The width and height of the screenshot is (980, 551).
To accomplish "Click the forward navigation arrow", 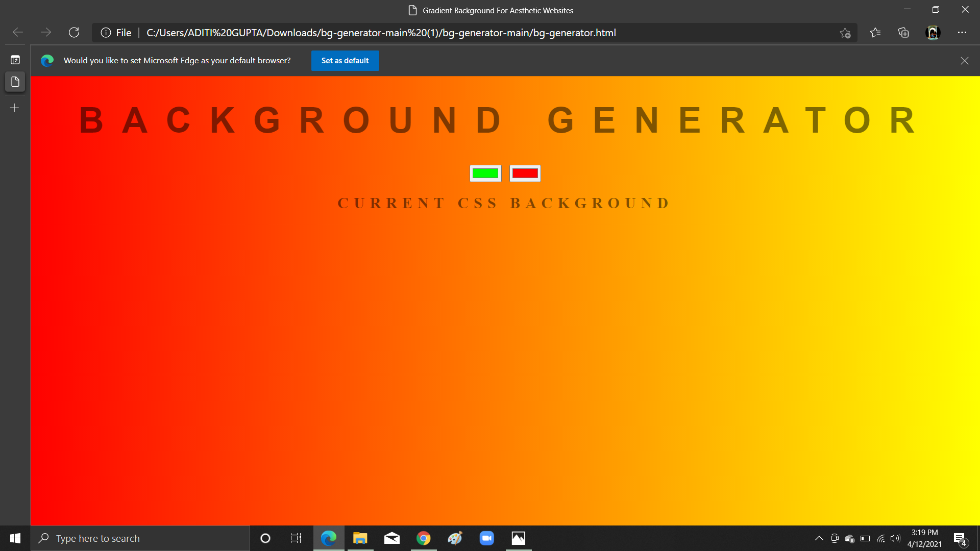I will tap(46, 32).
